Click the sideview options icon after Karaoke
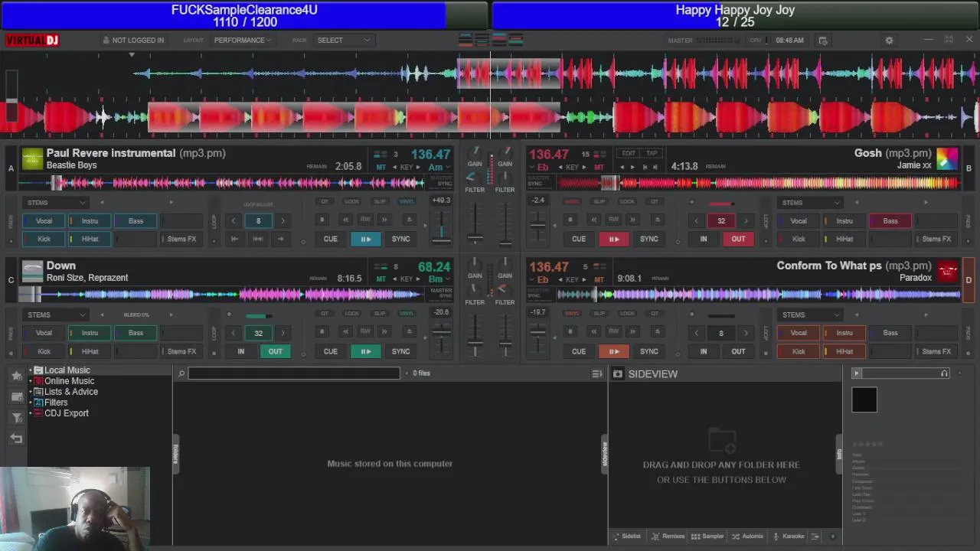 coord(815,536)
